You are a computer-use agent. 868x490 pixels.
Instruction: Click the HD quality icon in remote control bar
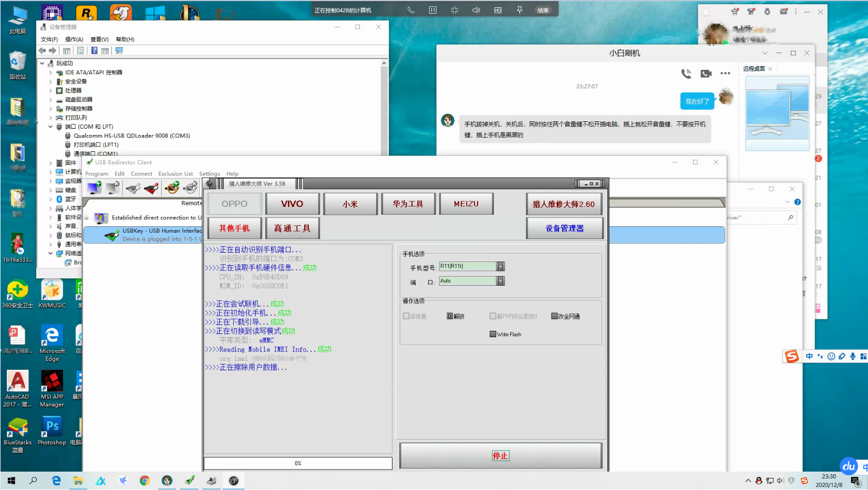(498, 10)
